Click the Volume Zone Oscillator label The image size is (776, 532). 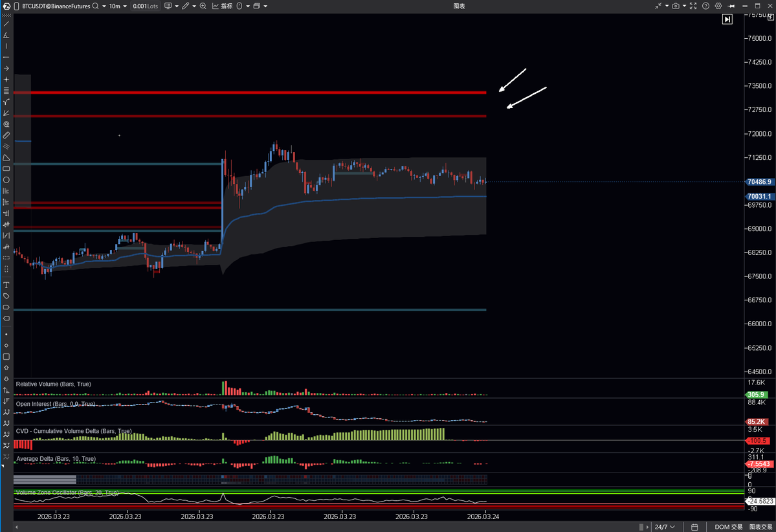pyautogui.click(x=67, y=493)
